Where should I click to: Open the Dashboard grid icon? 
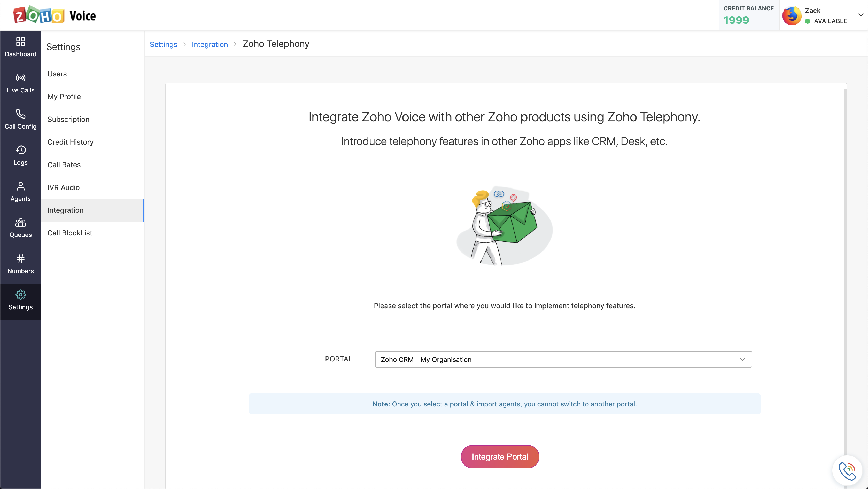[21, 42]
